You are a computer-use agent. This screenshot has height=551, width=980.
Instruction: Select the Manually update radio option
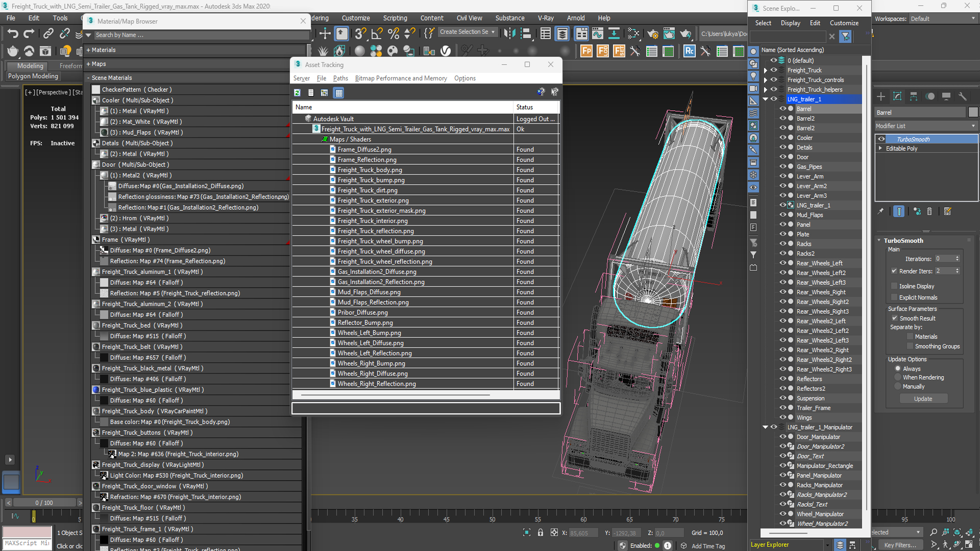click(898, 387)
